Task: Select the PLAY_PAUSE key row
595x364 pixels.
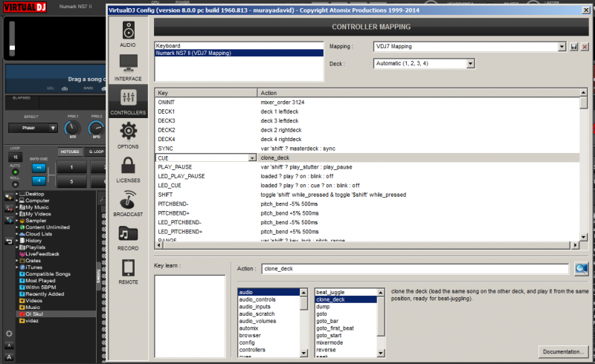Action: point(367,167)
